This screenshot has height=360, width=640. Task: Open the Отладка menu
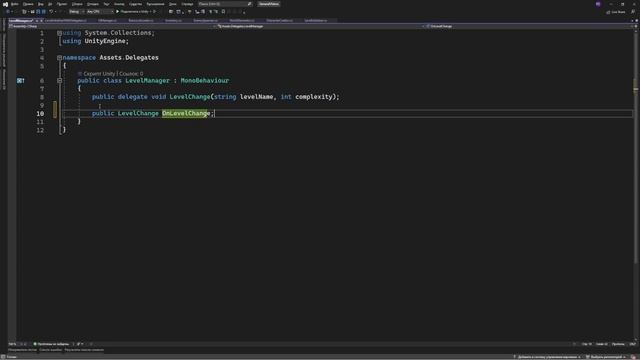click(x=93, y=4)
